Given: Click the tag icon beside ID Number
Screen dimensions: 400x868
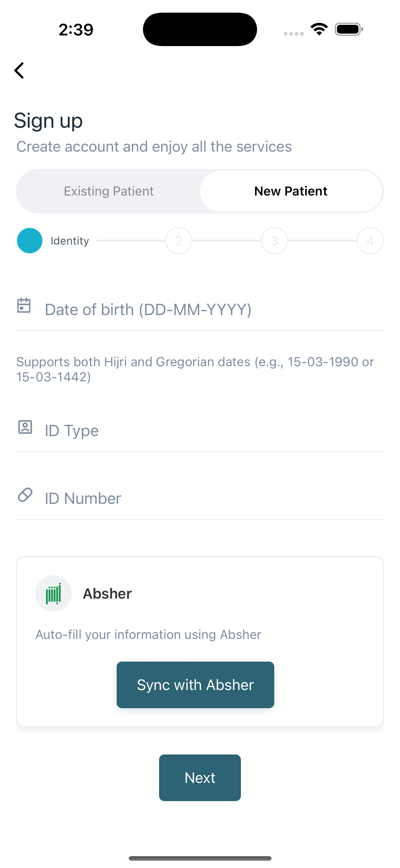Looking at the screenshot, I should pyautogui.click(x=25, y=495).
